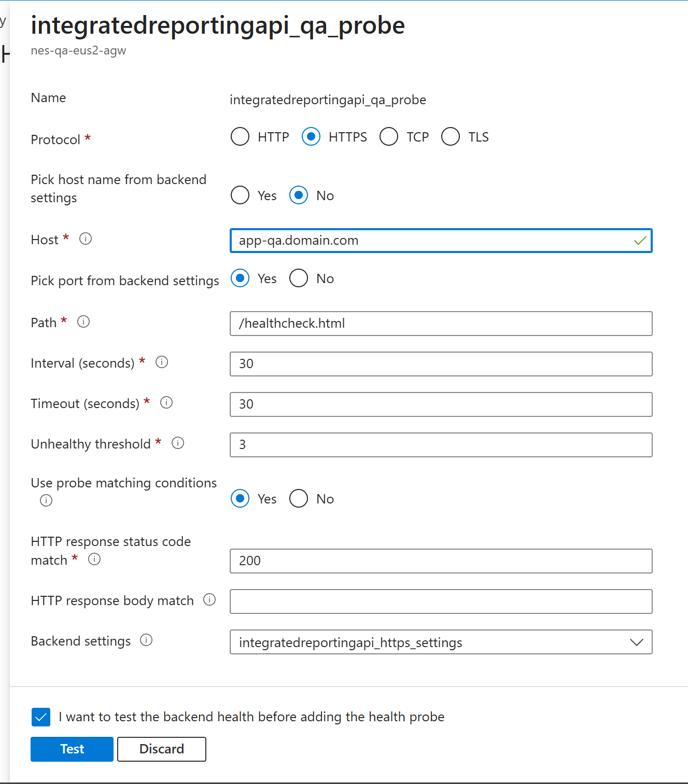Click the Unhealthy threshold value field
Screen dimensions: 688x784
point(441,444)
